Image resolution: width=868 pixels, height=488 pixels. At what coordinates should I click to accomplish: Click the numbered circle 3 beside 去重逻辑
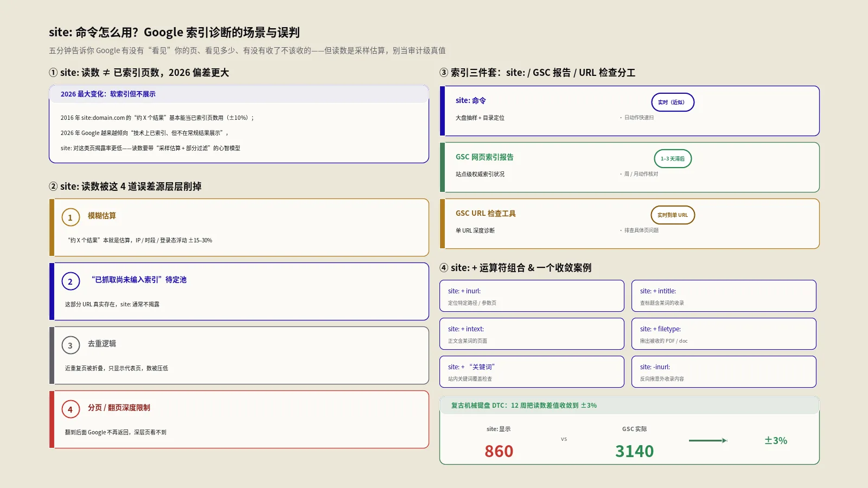coord(71,345)
